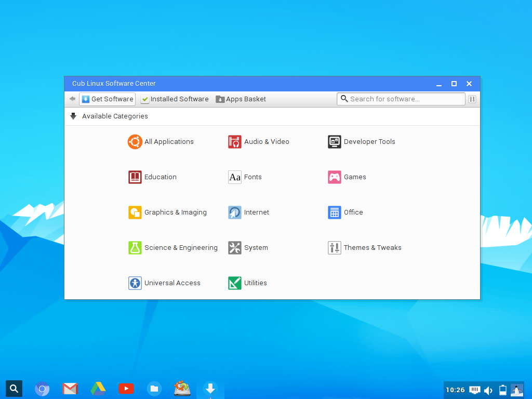
Task: Launch Chromium from the taskbar
Action: (x=42, y=389)
